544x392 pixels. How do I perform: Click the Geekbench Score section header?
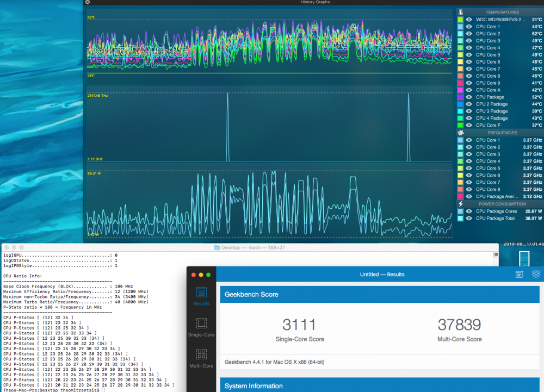pos(380,294)
